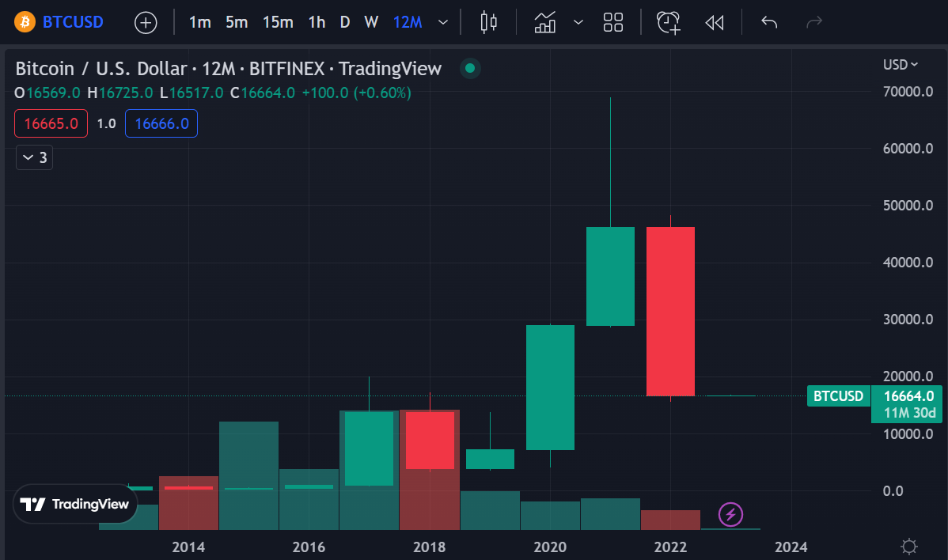Click the 2024 label on the time axis
Screen dimensions: 948x560
click(x=791, y=547)
